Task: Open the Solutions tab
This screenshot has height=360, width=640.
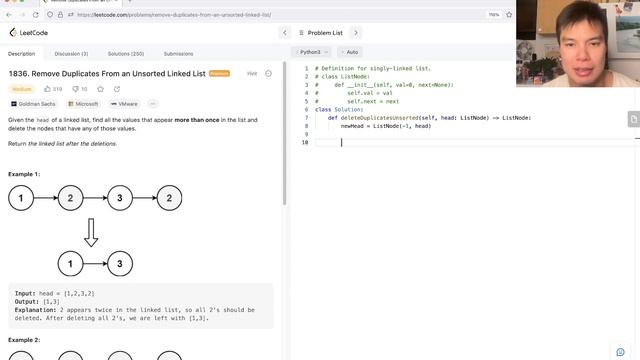Action: [x=126, y=53]
